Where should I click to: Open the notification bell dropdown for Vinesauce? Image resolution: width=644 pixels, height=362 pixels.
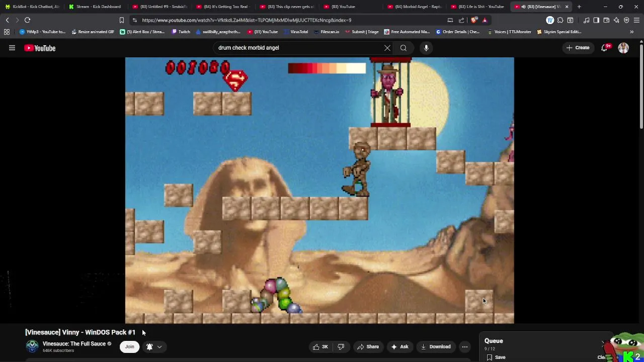[154, 347]
